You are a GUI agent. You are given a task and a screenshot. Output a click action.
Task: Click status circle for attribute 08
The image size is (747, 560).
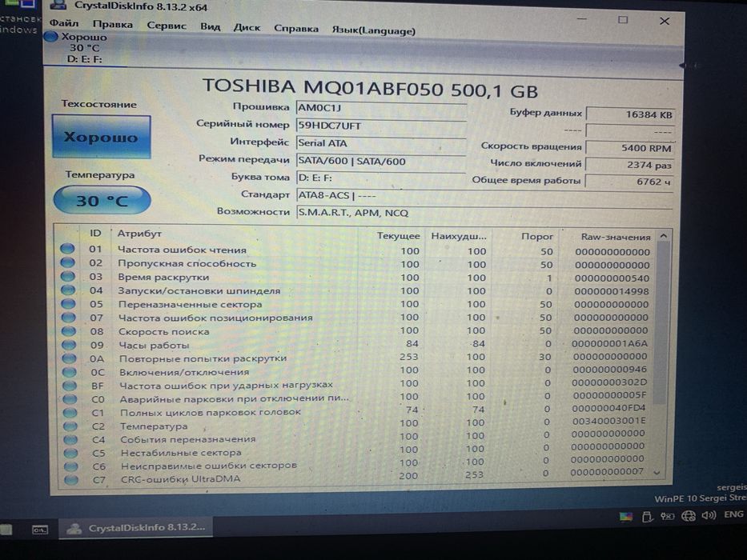[69, 331]
